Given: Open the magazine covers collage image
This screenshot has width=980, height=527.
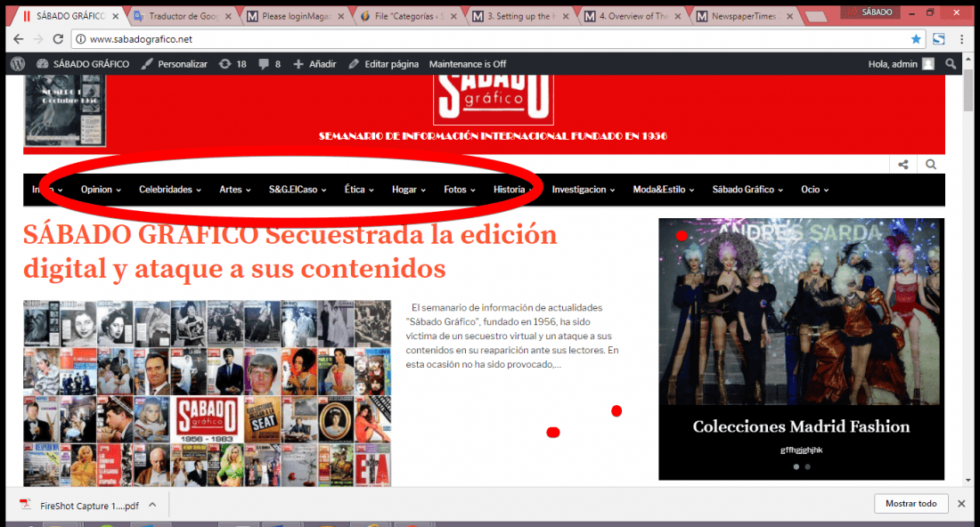Looking at the screenshot, I should [207, 393].
